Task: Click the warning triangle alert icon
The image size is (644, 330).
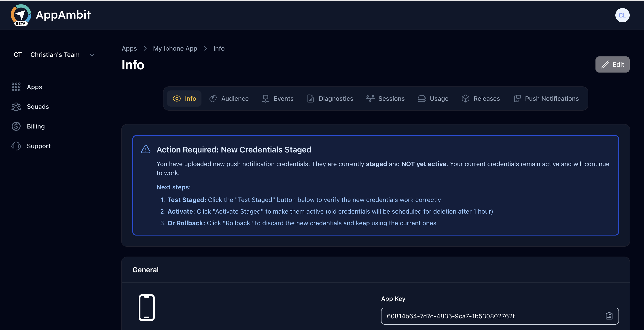Action: click(146, 150)
